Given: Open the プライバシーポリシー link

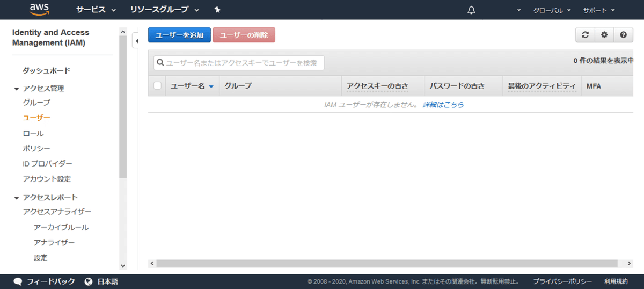Looking at the screenshot, I should [562, 281].
